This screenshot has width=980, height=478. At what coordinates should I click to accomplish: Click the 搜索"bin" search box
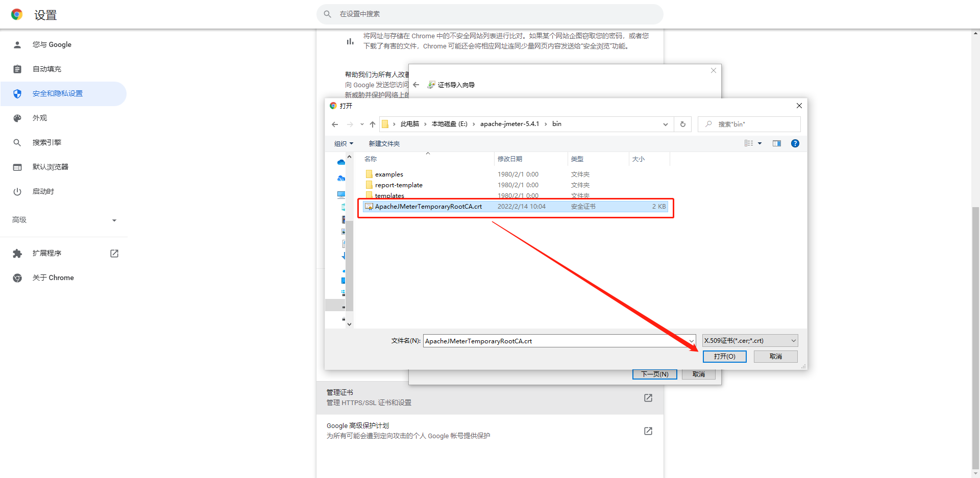[749, 124]
